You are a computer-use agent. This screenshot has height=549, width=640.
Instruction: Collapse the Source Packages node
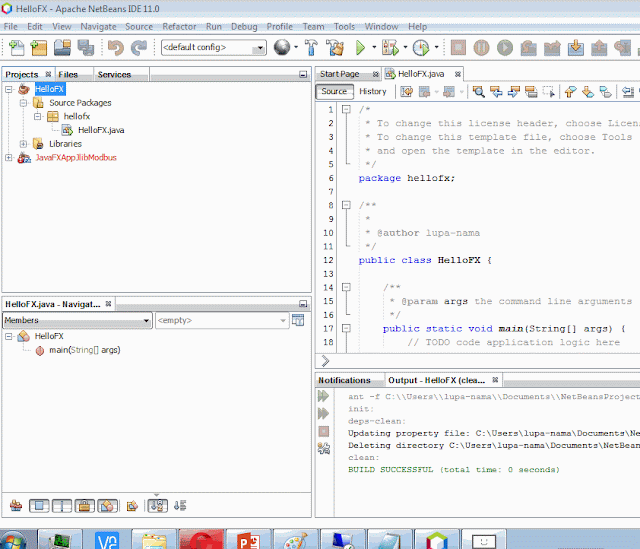click(23, 102)
